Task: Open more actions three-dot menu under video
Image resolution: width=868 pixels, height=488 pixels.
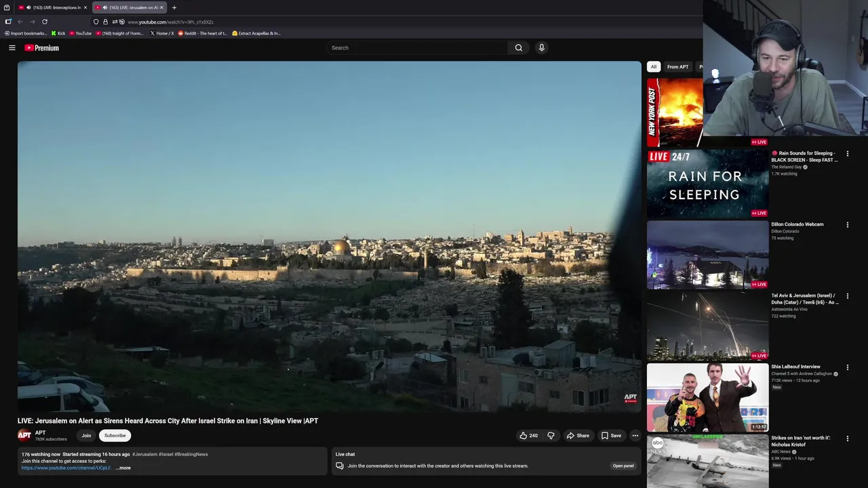Action: pyautogui.click(x=635, y=436)
